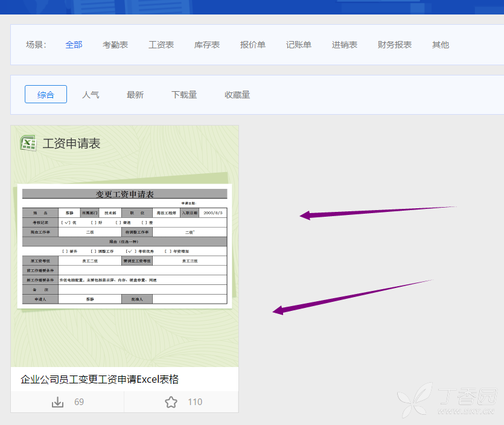Filter by 记账单 scene

click(x=299, y=45)
